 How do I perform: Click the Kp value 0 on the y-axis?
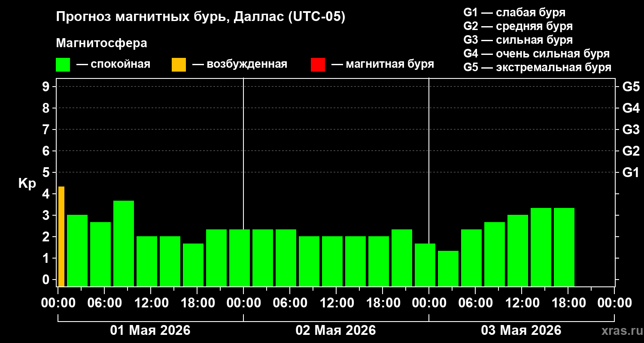tap(46, 280)
